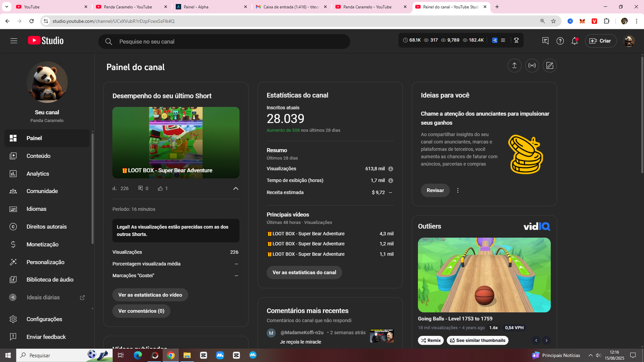Click the comments count icon under Short
Screen dimensions: 644x362
click(x=140, y=188)
